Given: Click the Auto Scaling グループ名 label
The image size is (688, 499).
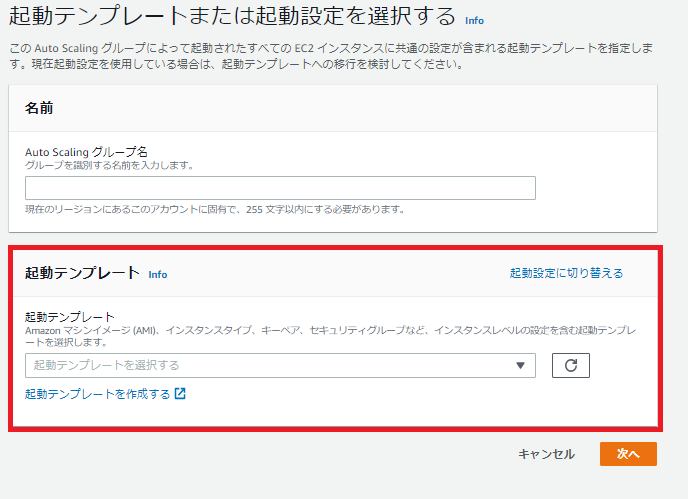Looking at the screenshot, I should coord(86,152).
